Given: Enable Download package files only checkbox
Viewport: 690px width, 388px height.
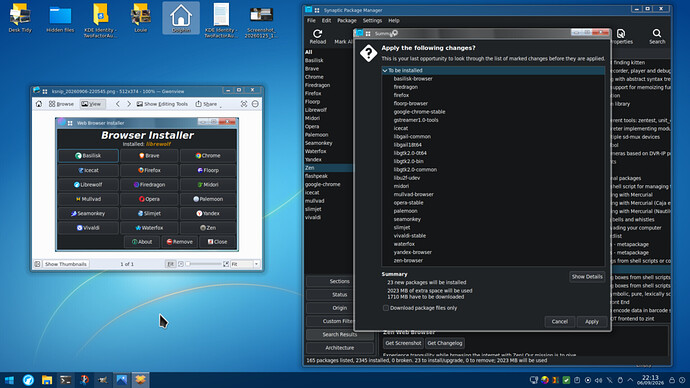Looking at the screenshot, I should [386, 308].
